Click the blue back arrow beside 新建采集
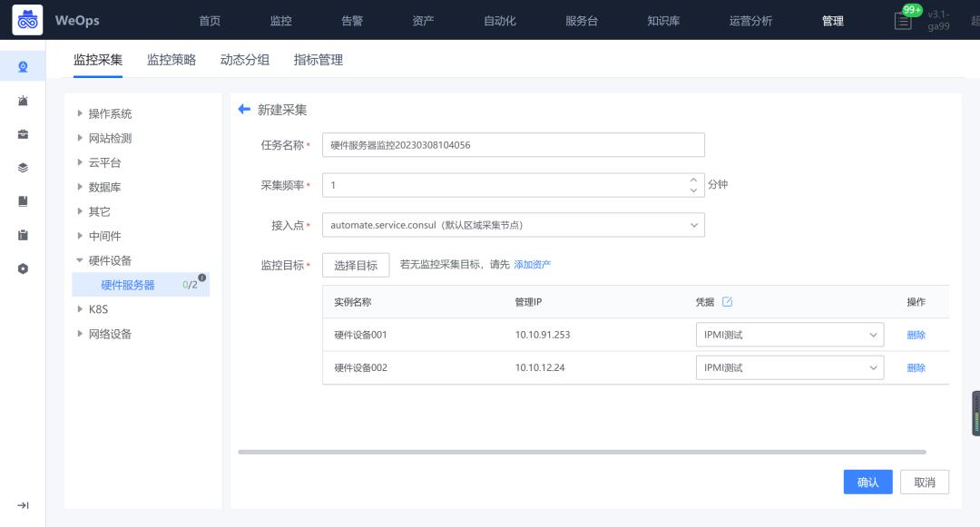This screenshot has height=527, width=980. 243,110
